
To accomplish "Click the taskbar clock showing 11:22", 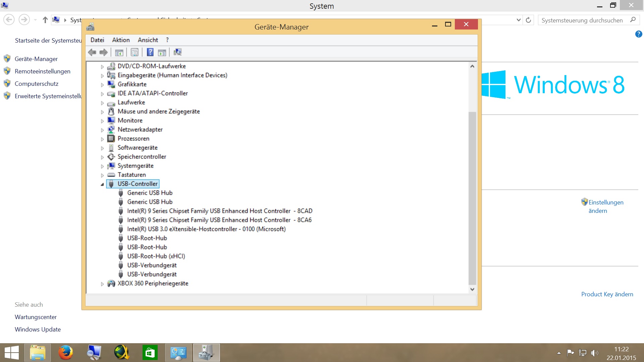I will click(x=621, y=349).
